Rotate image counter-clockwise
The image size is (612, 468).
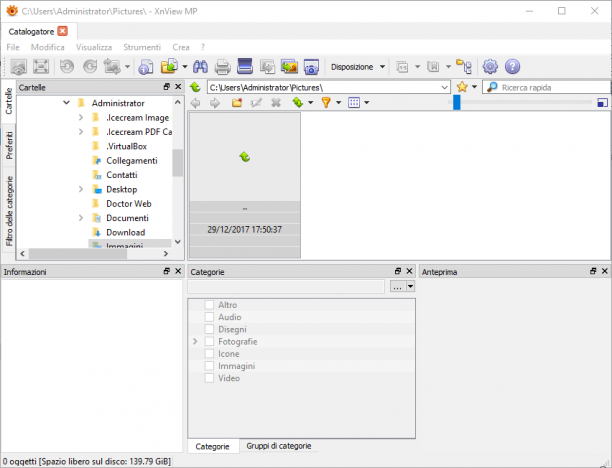tap(67, 67)
